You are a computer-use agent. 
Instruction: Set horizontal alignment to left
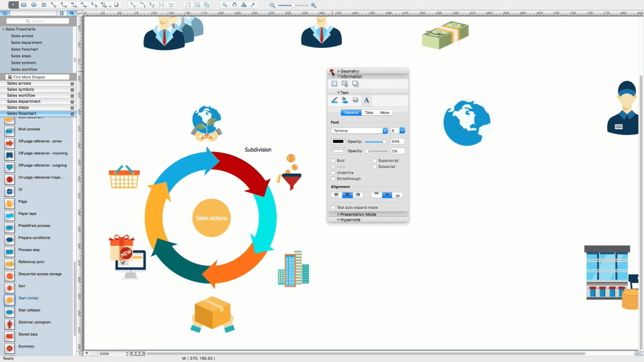point(337,195)
